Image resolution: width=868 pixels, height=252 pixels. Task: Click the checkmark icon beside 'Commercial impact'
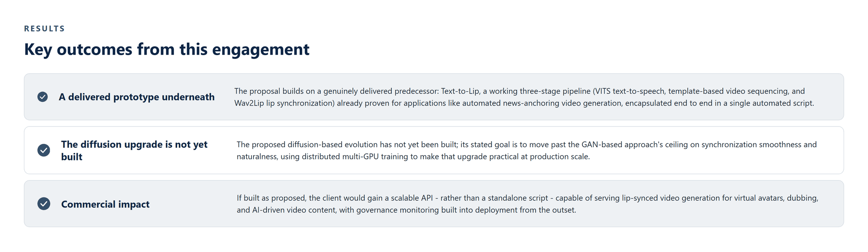click(44, 204)
